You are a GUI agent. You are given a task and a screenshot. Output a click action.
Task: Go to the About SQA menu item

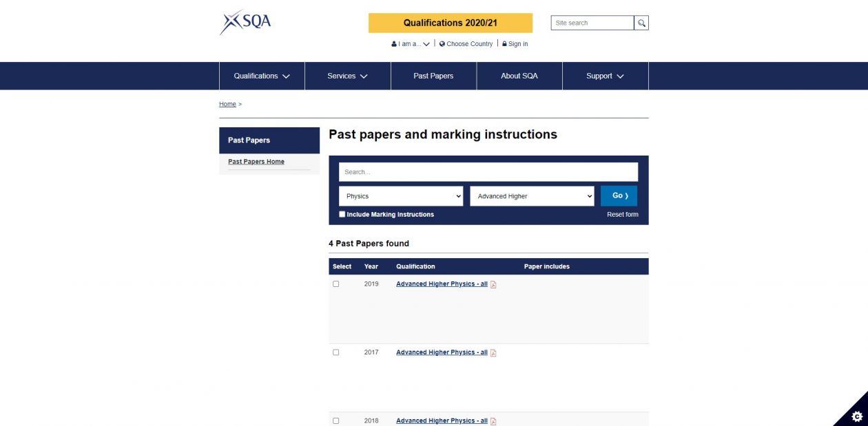[x=519, y=76]
